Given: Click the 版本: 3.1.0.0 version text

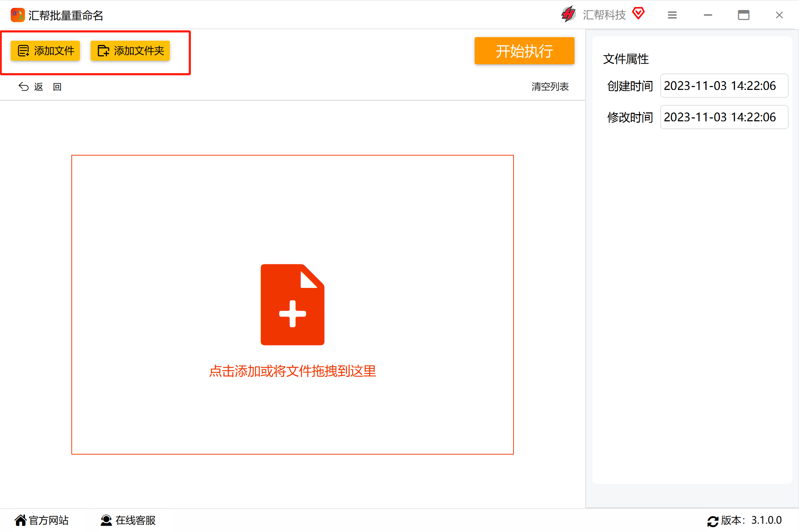Looking at the screenshot, I should [x=751, y=520].
